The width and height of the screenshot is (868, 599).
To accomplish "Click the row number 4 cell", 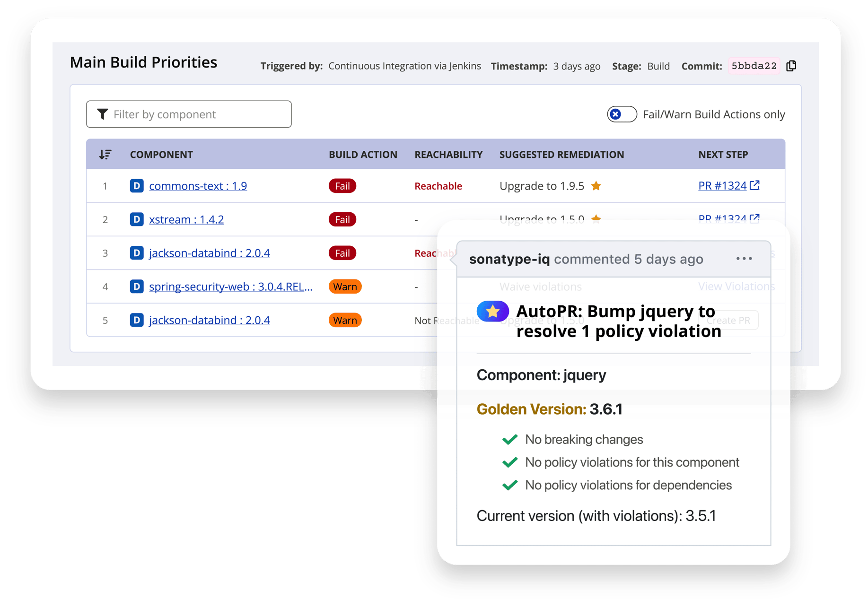I will click(x=105, y=286).
